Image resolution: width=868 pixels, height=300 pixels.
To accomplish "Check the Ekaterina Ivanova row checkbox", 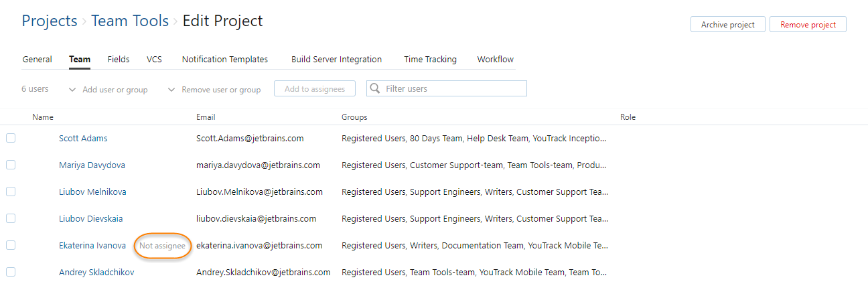I will tap(11, 245).
